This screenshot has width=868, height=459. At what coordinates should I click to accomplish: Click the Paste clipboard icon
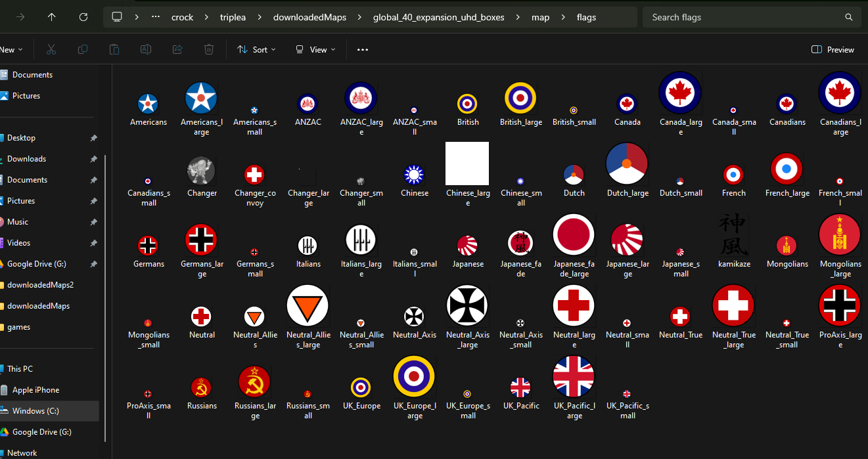click(114, 49)
